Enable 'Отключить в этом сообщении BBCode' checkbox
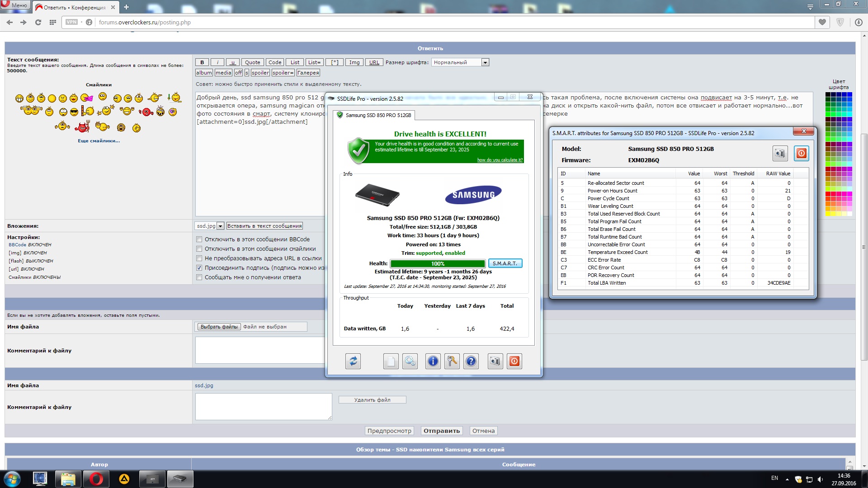 tap(199, 239)
